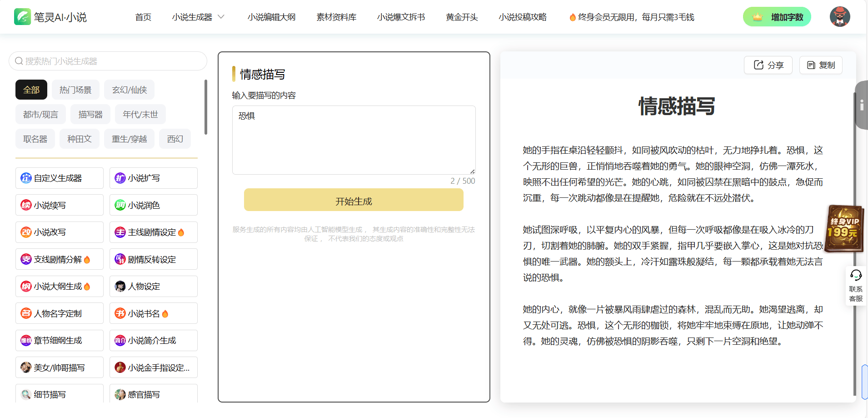Open 小说大纲生成 tool

pyautogui.click(x=60, y=287)
